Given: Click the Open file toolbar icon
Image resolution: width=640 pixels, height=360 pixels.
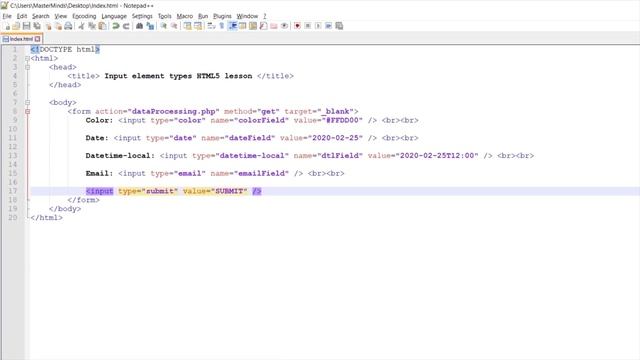Looking at the screenshot, I should coord(16,26).
